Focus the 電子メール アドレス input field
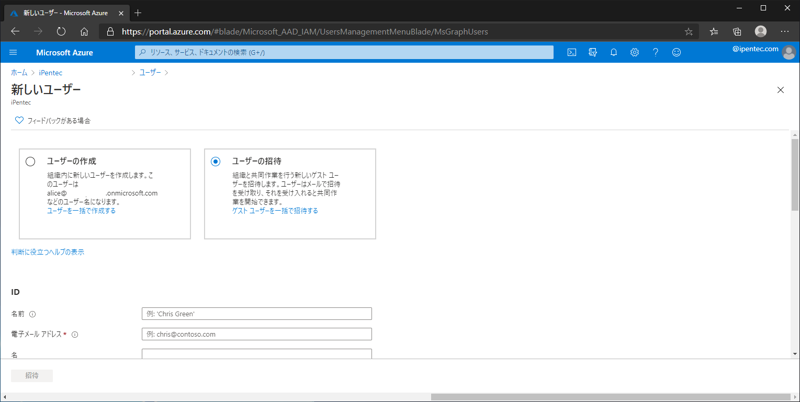The width and height of the screenshot is (800, 402). pyautogui.click(x=257, y=334)
